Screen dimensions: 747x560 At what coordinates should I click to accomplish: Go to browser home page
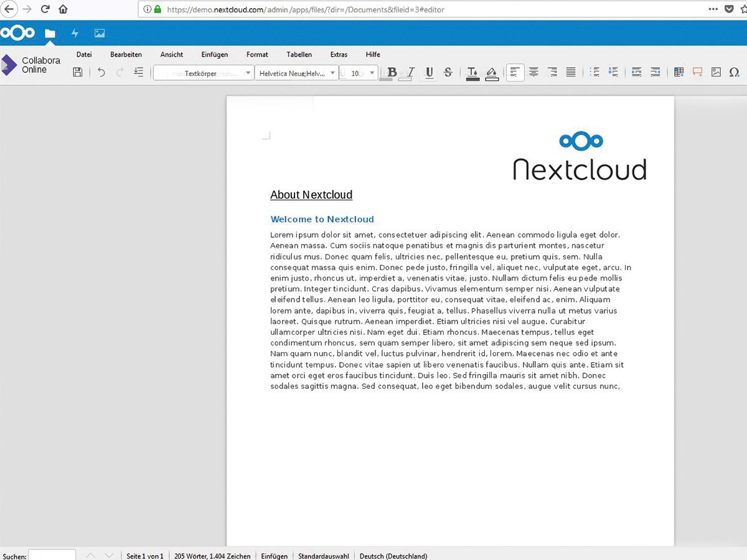63,9
